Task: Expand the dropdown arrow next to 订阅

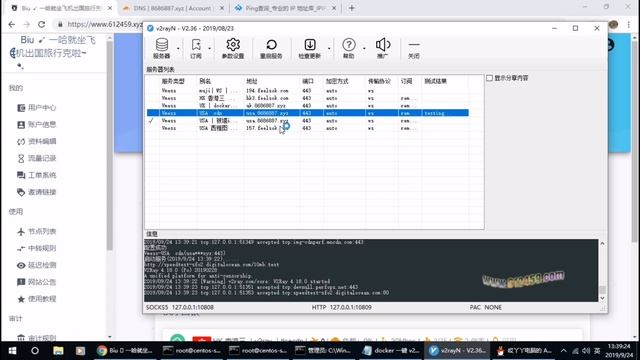Action: click(x=209, y=49)
